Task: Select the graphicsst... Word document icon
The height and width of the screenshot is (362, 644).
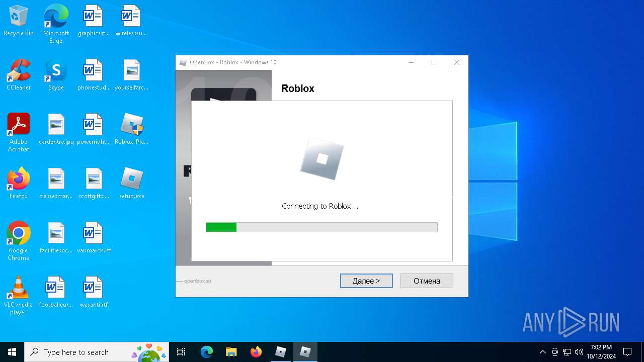Action: pyautogui.click(x=94, y=21)
